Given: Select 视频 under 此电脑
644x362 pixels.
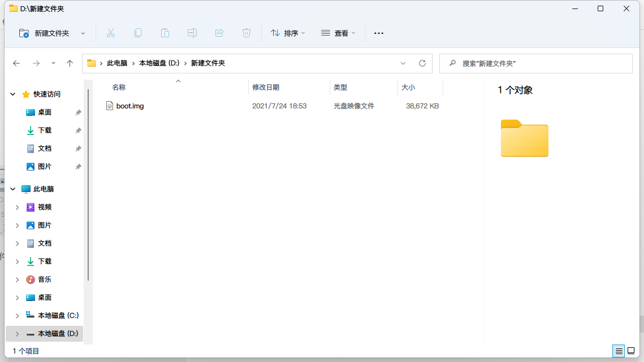Looking at the screenshot, I should 44,207.
